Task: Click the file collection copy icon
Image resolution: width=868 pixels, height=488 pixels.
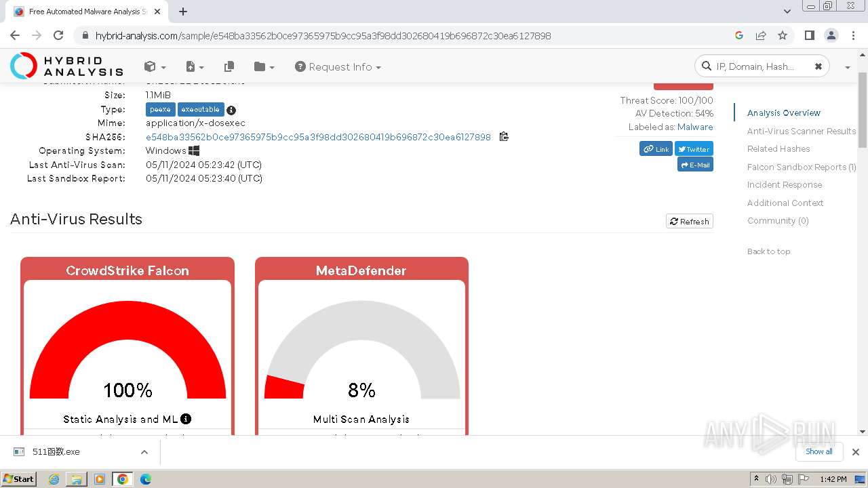Action: 229,66
